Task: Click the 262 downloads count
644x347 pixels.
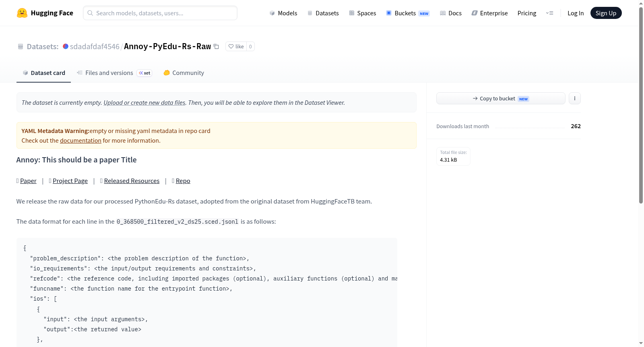Action: click(x=576, y=126)
